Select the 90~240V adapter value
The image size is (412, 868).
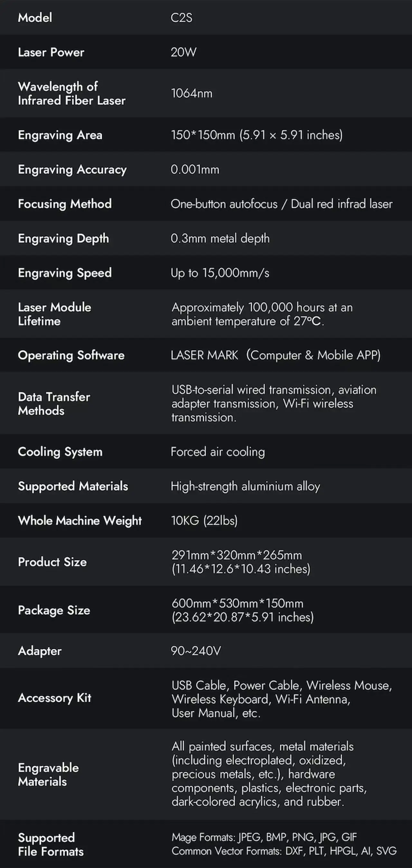pyautogui.click(x=196, y=651)
